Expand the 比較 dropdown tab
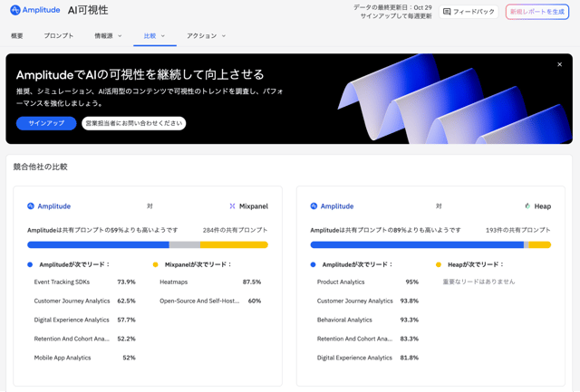The height and width of the screenshot is (392, 580). tap(154, 36)
